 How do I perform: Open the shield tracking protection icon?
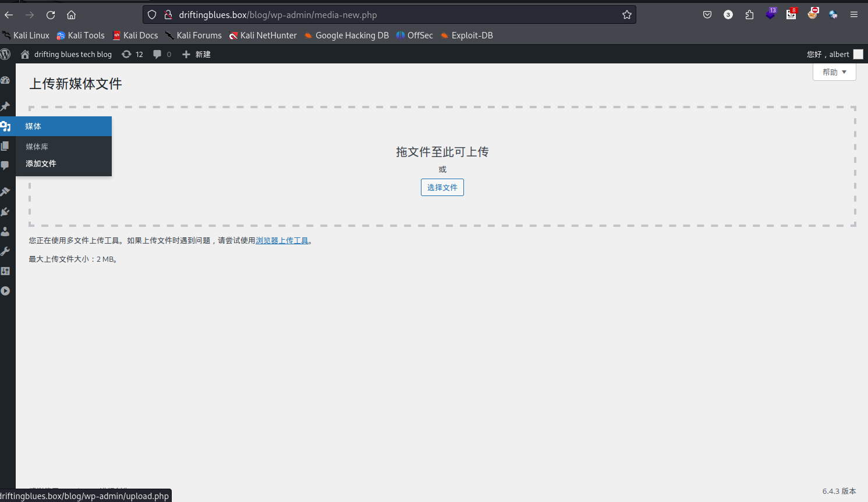(152, 15)
